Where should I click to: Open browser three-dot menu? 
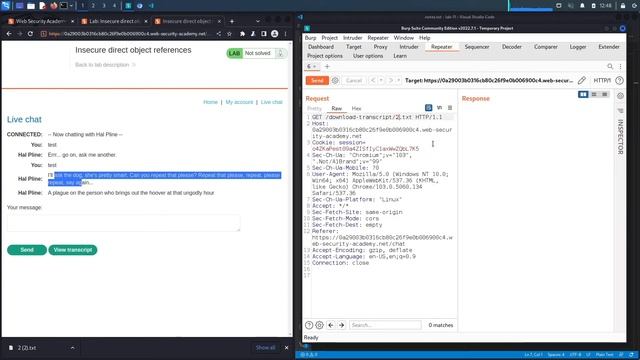[x=285, y=34]
